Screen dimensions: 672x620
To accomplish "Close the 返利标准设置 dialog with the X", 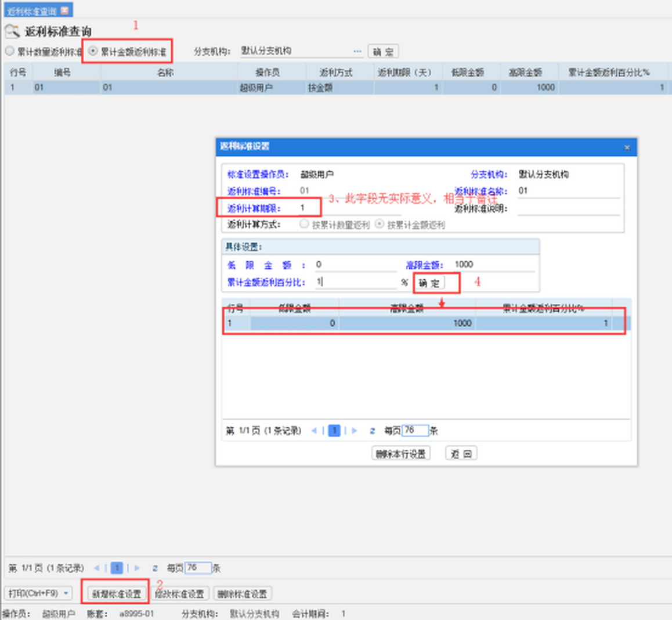I will pyautogui.click(x=627, y=147).
